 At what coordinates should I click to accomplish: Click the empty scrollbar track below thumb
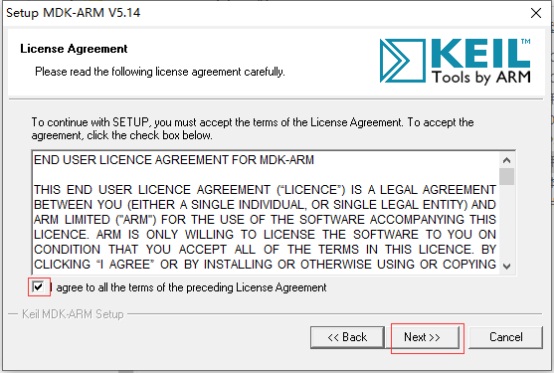pos(507,222)
